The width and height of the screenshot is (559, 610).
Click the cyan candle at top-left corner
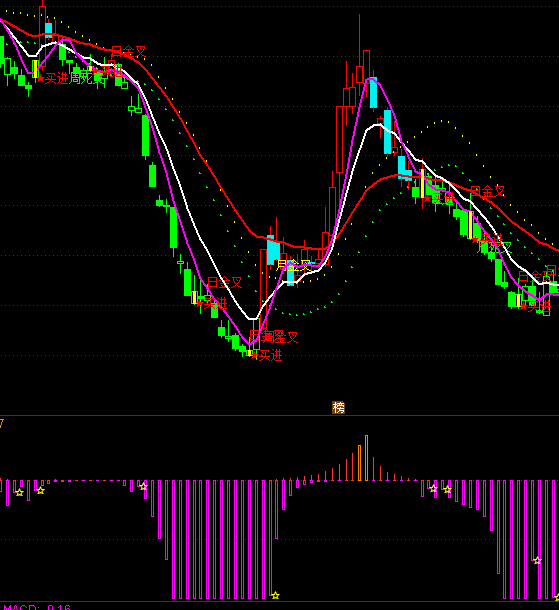[48, 30]
